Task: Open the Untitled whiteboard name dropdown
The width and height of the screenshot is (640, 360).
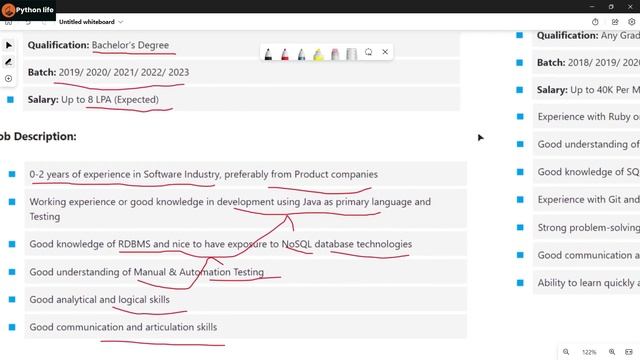Action: pos(91,22)
